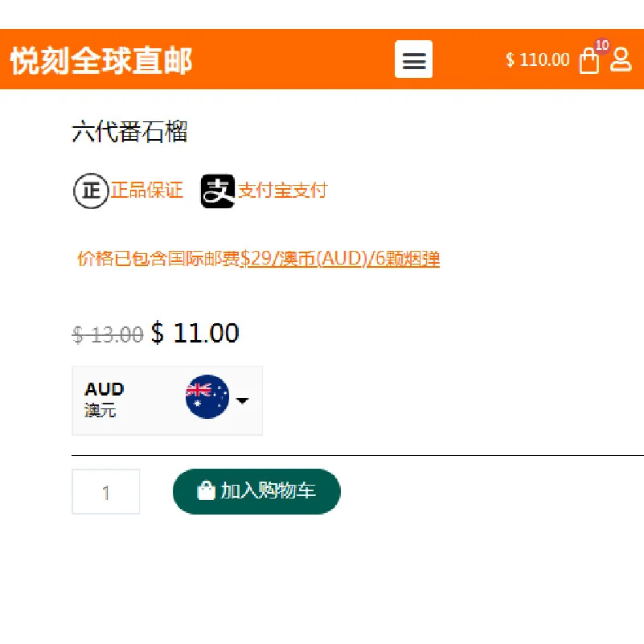Click the current price $ 11.00
Image resolution: width=644 pixels, height=644 pixels.
coord(195,333)
